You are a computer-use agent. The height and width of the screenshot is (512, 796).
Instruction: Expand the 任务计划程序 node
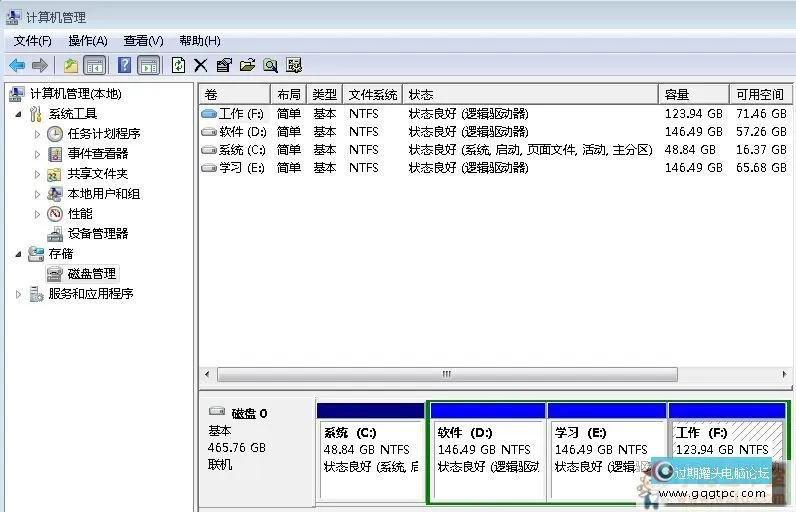pos(37,134)
